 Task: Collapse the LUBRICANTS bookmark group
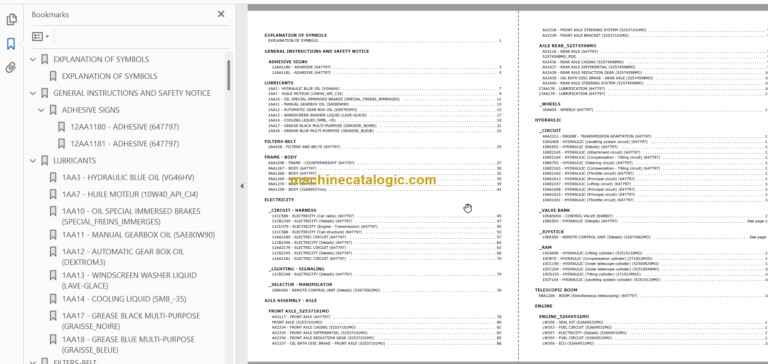pos(33,161)
